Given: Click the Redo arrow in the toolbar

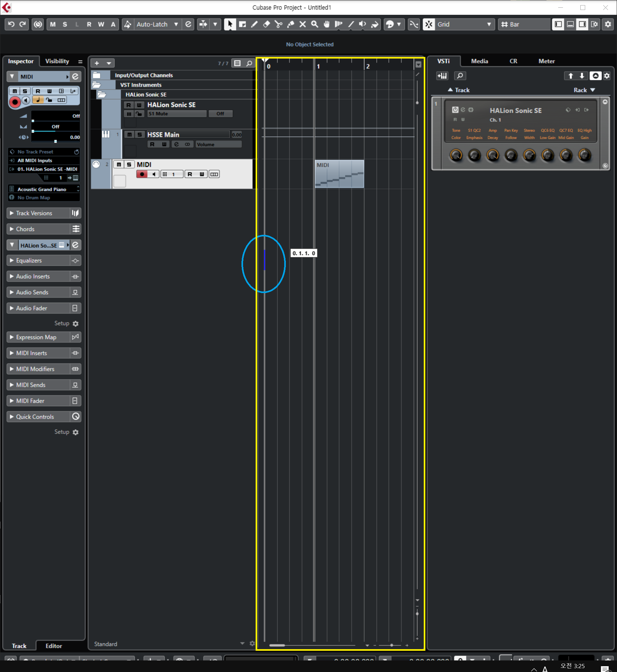Looking at the screenshot, I should [x=23, y=24].
